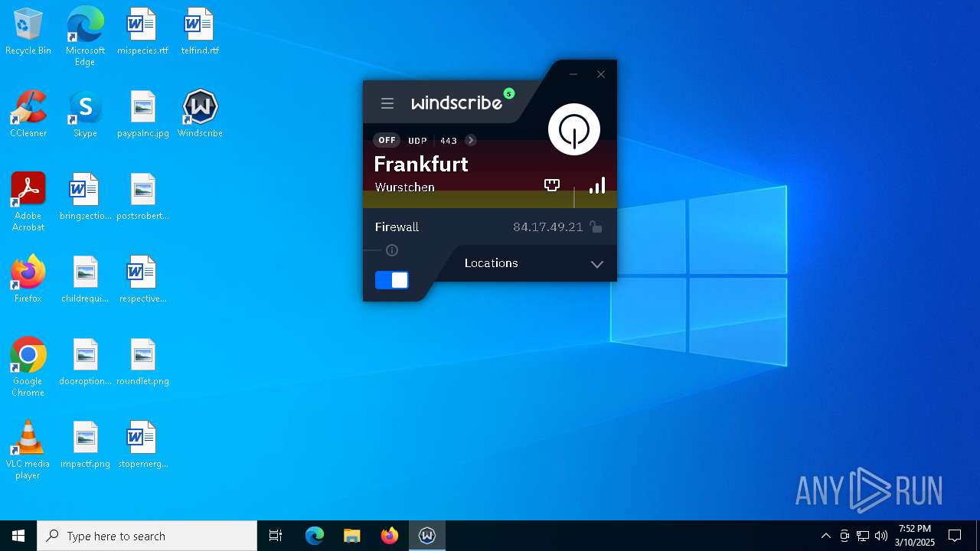The image size is (980, 551).
Task: Open Microsoft Edge from the taskbar
Action: [315, 536]
